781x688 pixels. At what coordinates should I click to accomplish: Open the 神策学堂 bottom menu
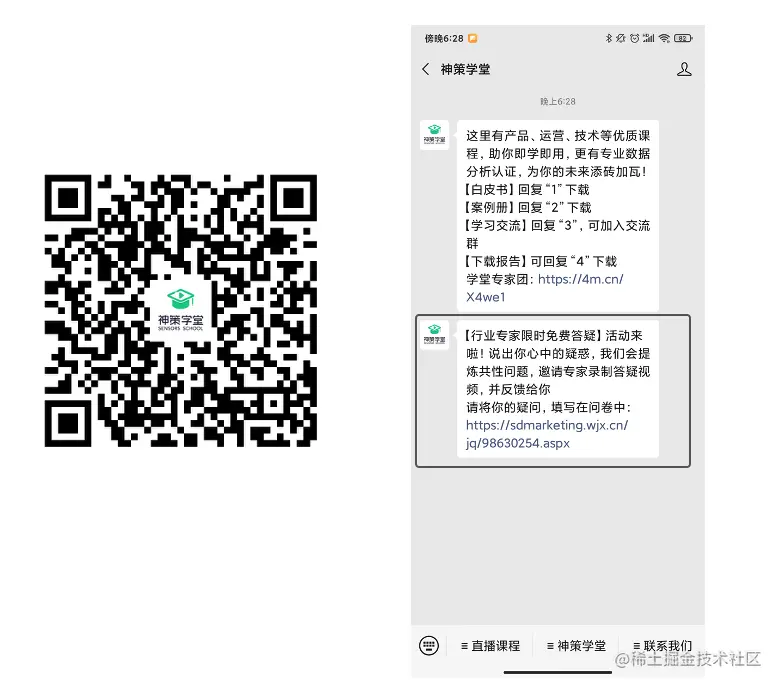coord(576,646)
